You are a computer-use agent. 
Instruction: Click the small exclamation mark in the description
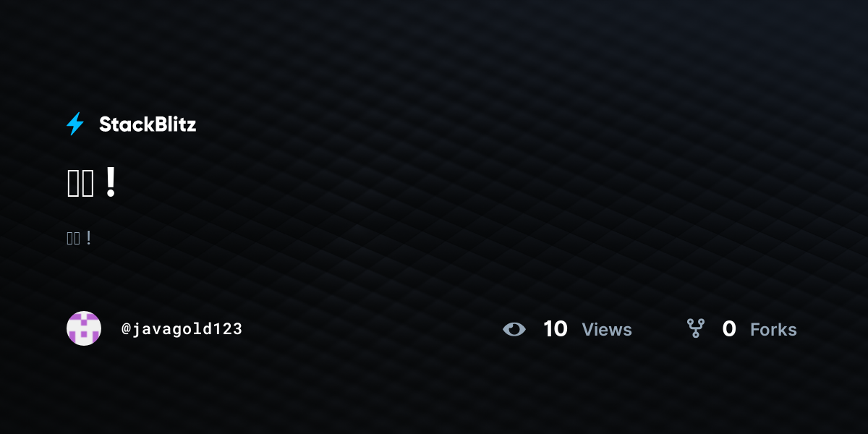[x=88, y=238]
